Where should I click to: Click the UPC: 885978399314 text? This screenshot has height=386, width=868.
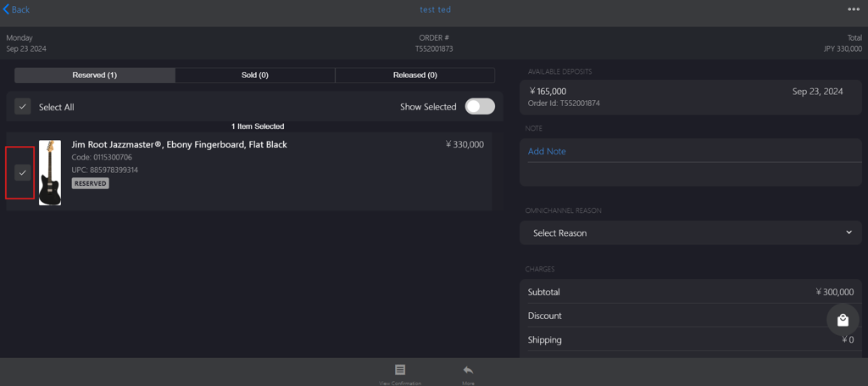point(104,170)
